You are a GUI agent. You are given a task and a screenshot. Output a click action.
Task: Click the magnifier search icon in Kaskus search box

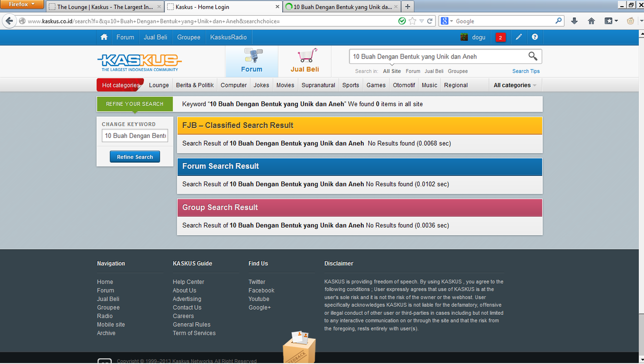(533, 56)
